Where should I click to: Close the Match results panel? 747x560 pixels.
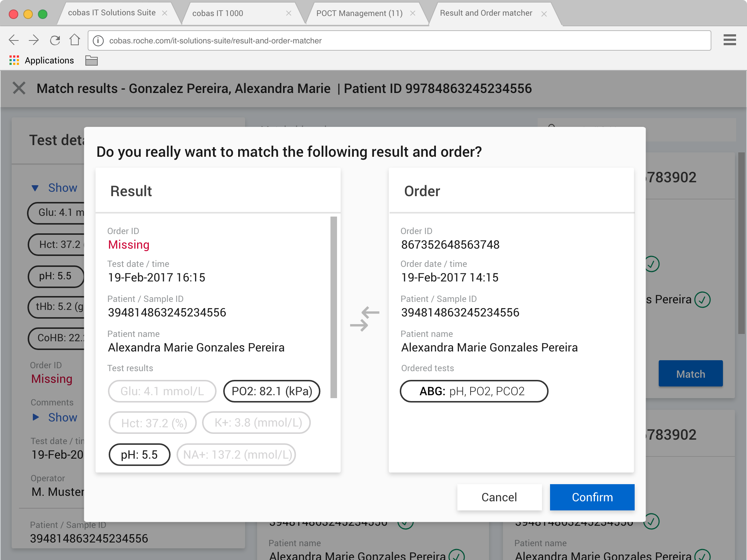pos(19,88)
